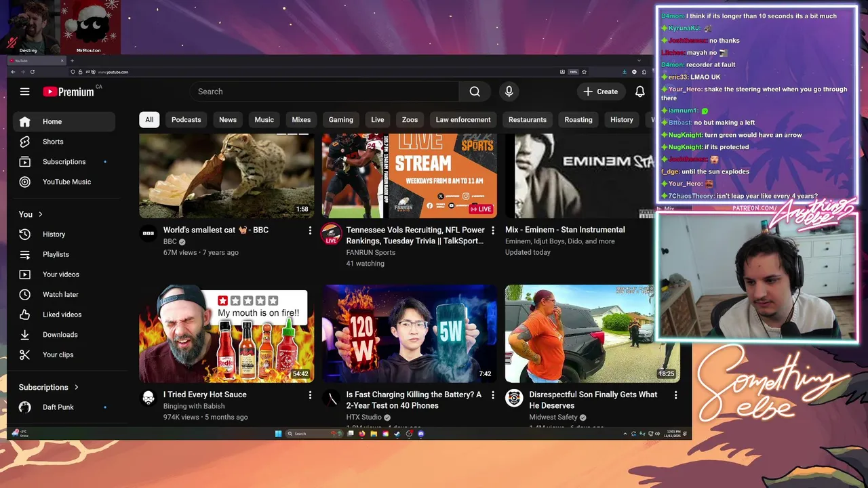Open options for World's smallest cat video
Screen dimensions: 868x488
pos(310,230)
